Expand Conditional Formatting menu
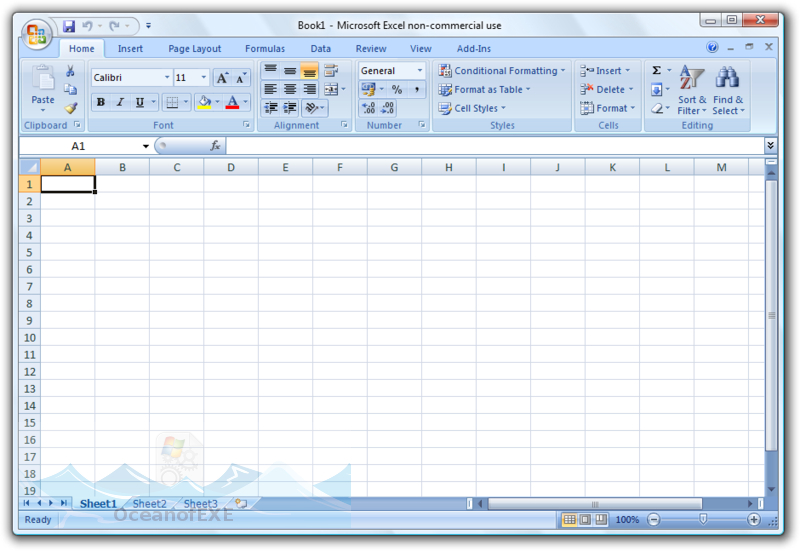 click(502, 71)
